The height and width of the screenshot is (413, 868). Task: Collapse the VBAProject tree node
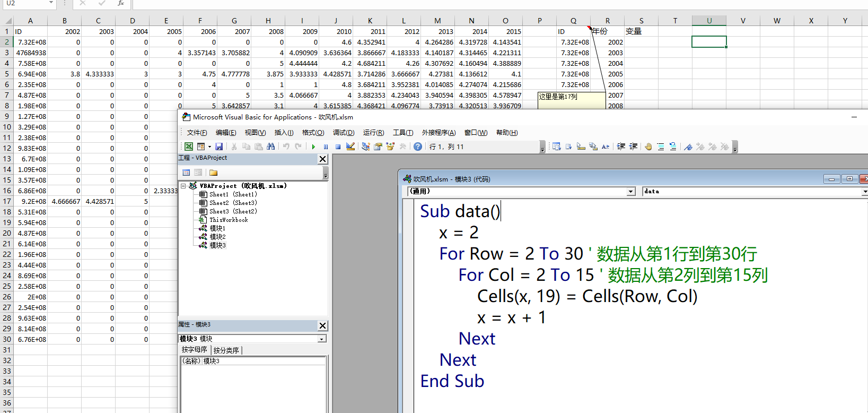coord(183,186)
